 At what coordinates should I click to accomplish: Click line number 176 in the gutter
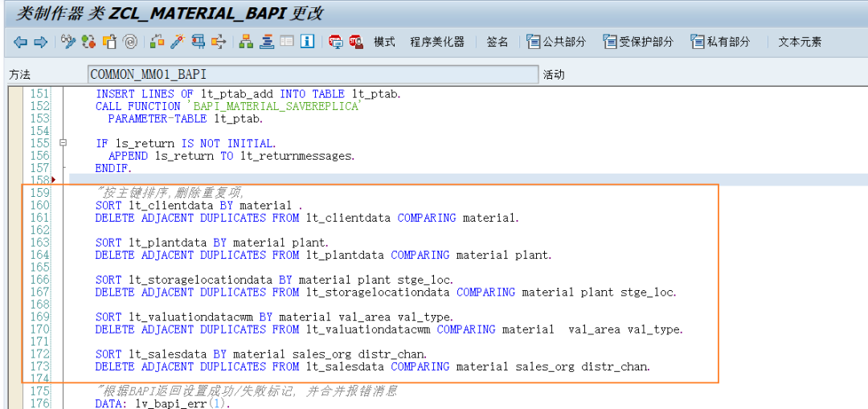tap(40, 403)
